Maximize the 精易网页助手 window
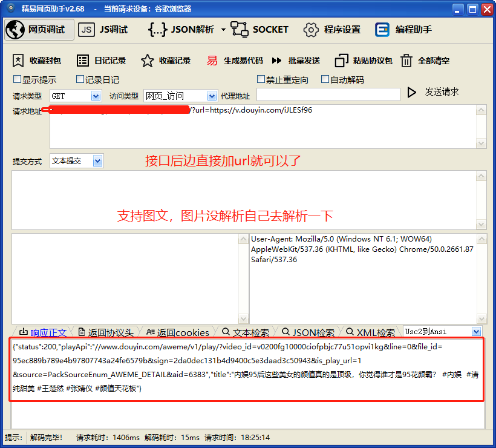Image resolution: width=496 pixels, height=448 pixels. [x=472, y=9]
